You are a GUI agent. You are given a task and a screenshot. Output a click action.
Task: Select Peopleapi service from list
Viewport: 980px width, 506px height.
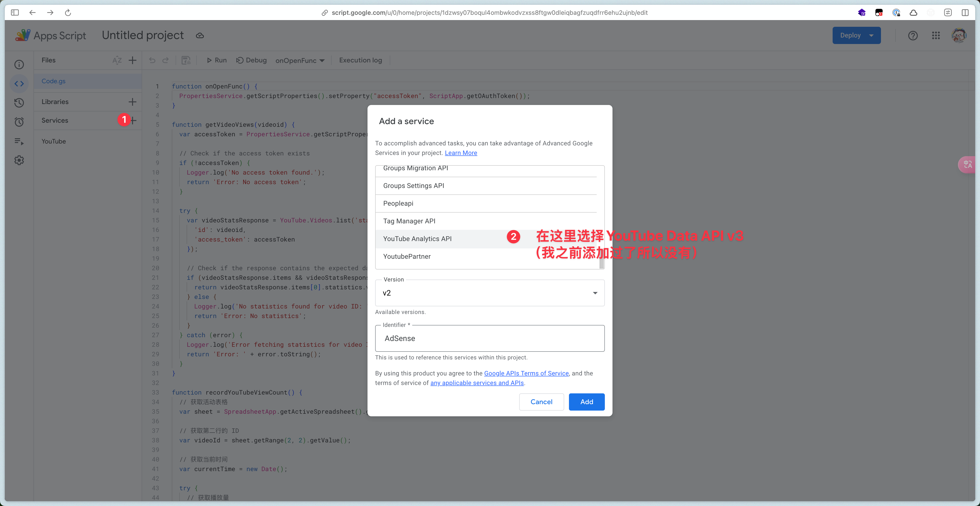coord(486,203)
